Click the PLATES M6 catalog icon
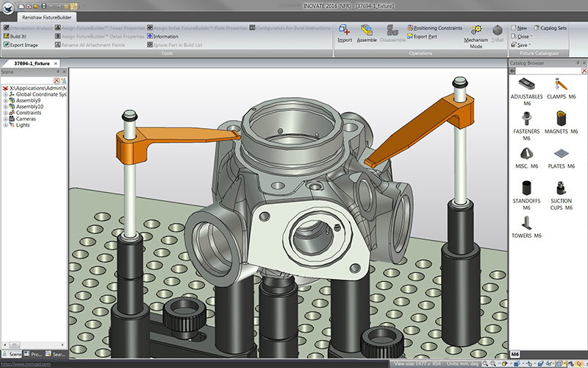This screenshot has height=368, width=588. 561,152
